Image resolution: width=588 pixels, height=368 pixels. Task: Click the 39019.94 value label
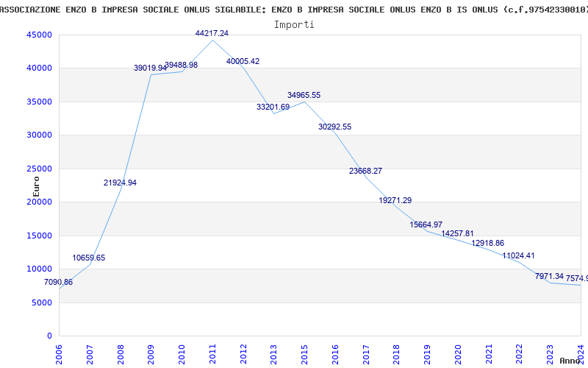pyautogui.click(x=151, y=68)
